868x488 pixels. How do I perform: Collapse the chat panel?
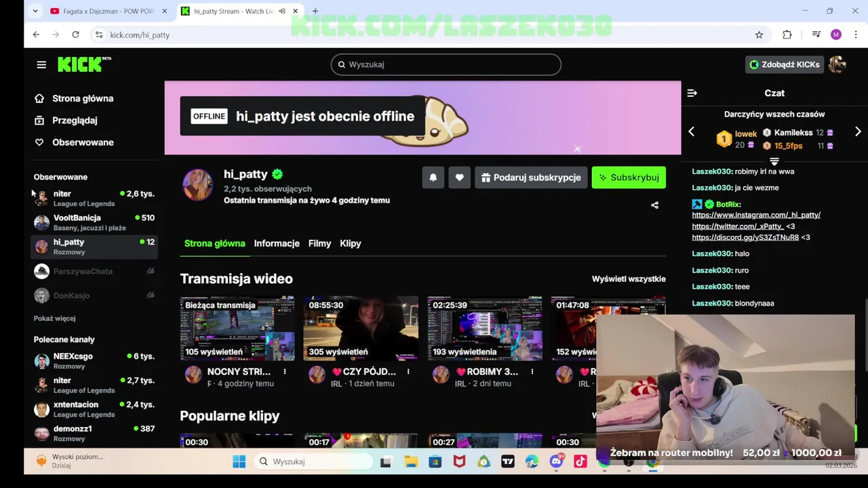[692, 93]
